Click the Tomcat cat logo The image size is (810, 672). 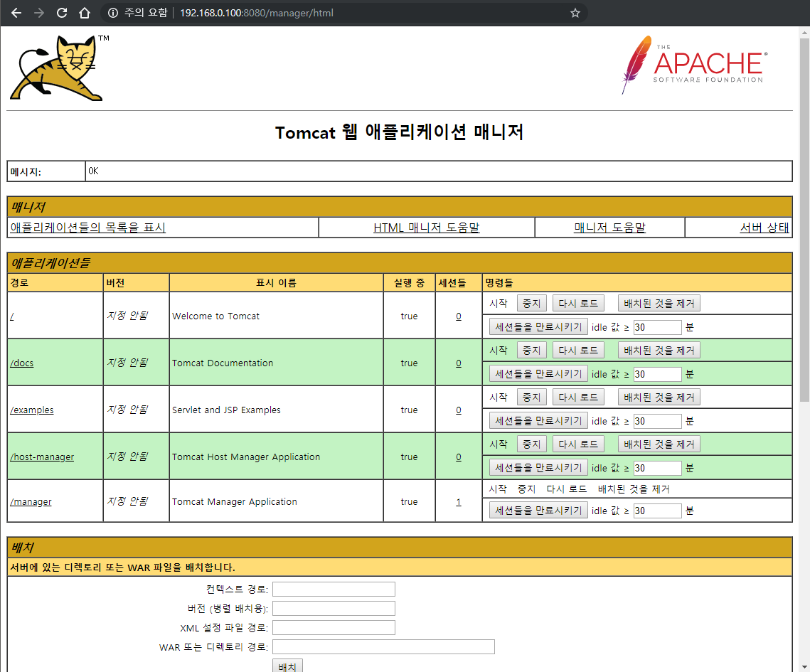[x=58, y=68]
